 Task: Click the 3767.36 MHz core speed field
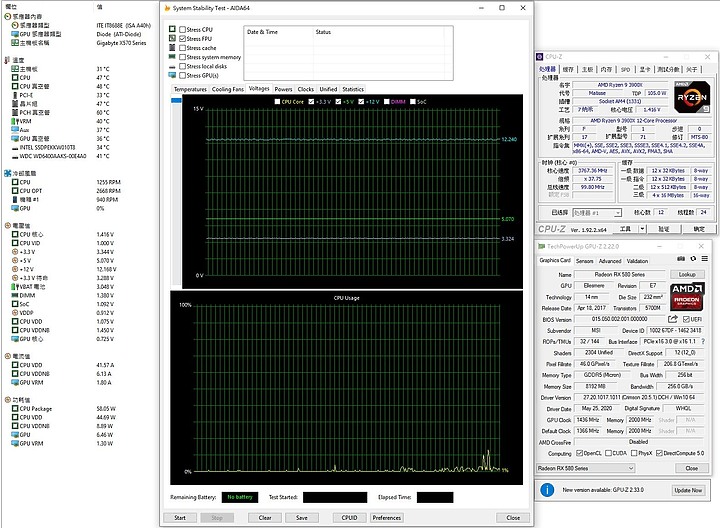coord(592,170)
